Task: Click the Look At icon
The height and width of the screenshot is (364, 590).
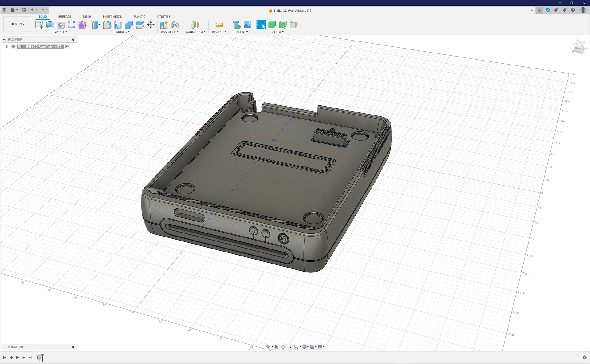Action: (276, 346)
